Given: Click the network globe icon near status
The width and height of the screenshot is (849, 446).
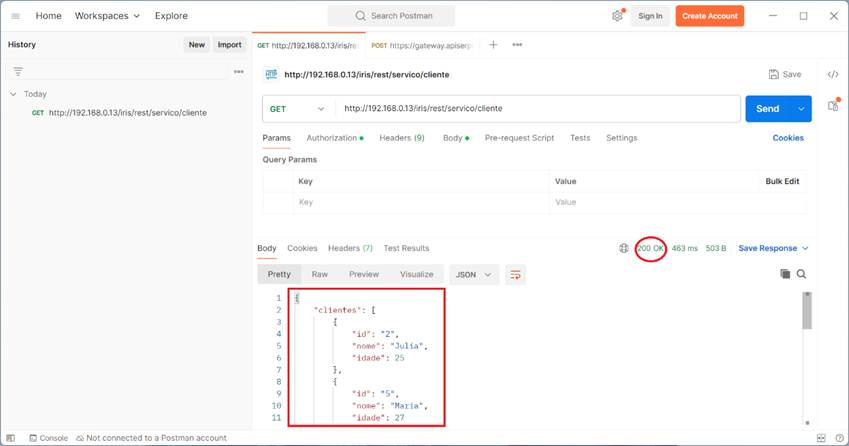Looking at the screenshot, I should (x=624, y=248).
